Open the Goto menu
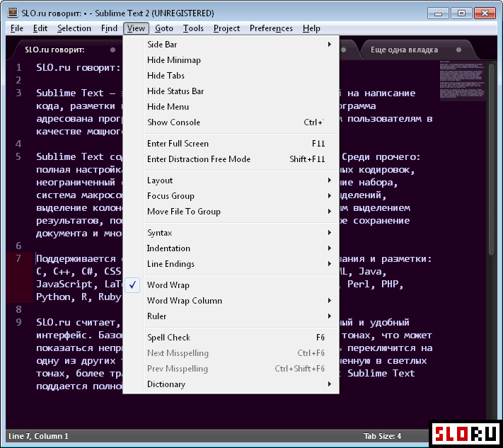 click(x=164, y=28)
